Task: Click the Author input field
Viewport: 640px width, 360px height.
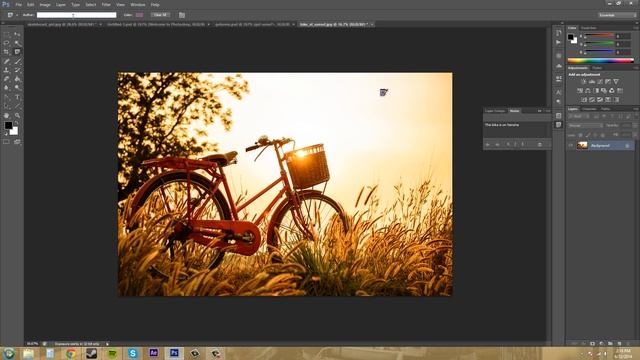Action: [76, 15]
